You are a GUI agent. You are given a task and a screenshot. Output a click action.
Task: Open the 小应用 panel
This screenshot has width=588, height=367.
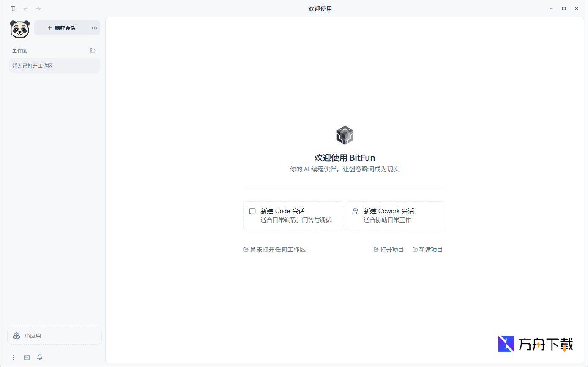(x=54, y=336)
